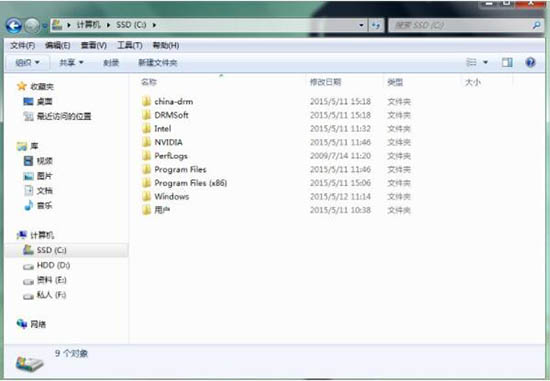
Task: Click the search magnifier icon
Action: click(x=536, y=25)
